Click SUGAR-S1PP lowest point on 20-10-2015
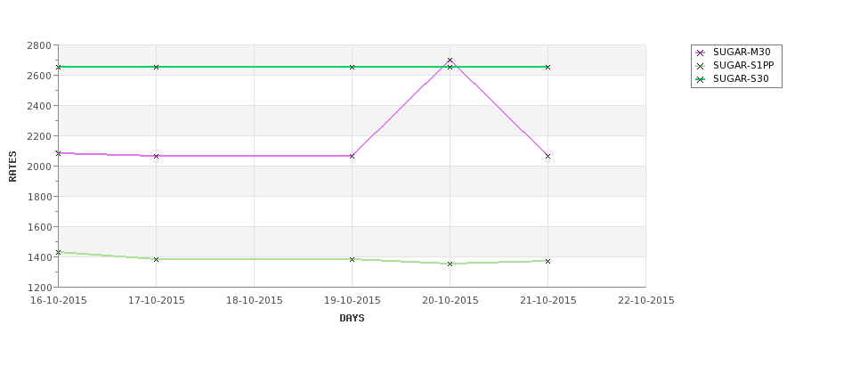Screen dimensions: 868x382 click(450, 264)
